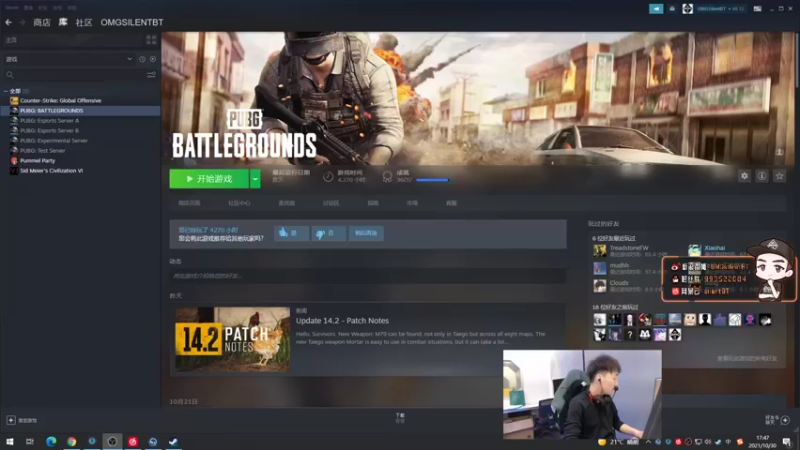
Task: Open the OMGSILENTBT profile tab
Action: pos(132,22)
